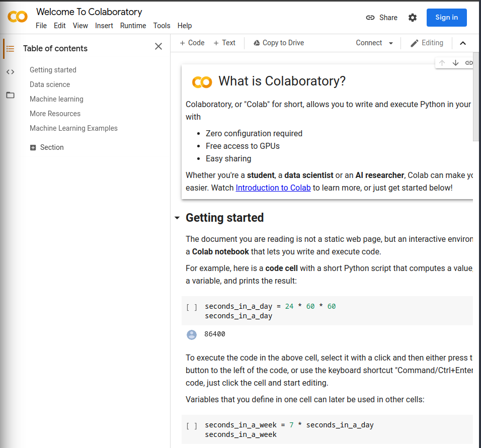The height and width of the screenshot is (448, 481).
Task: Go to Data science in contents
Action: coord(50,84)
